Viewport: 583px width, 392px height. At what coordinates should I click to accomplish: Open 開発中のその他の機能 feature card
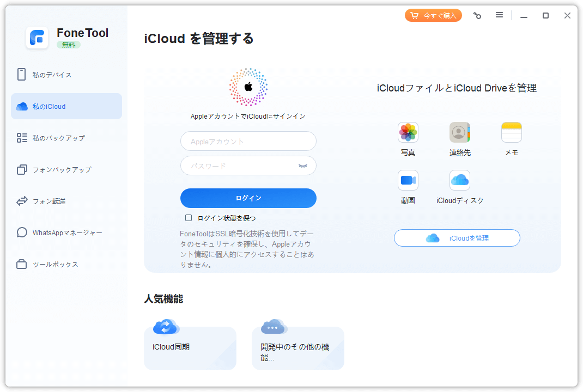click(x=297, y=348)
